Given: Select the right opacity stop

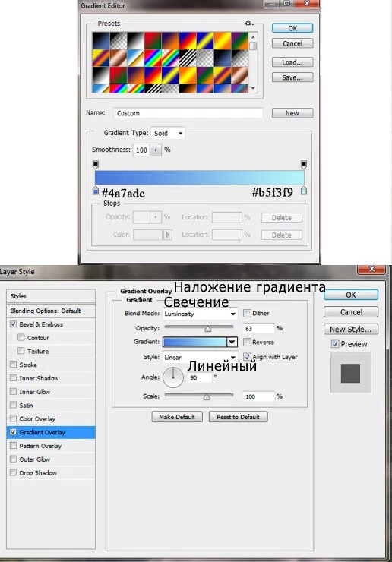Looking at the screenshot, I should (x=303, y=164).
